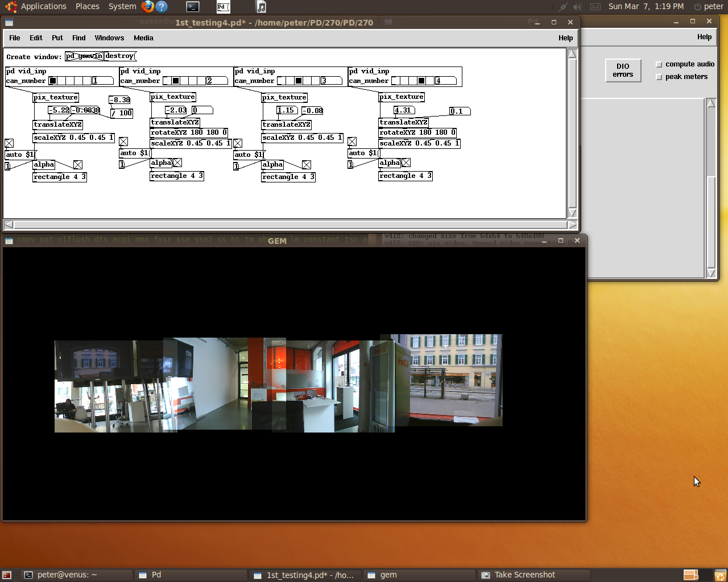This screenshot has width=728, height=582.
Task: Open the File menu in patch window
Action: [x=15, y=38]
